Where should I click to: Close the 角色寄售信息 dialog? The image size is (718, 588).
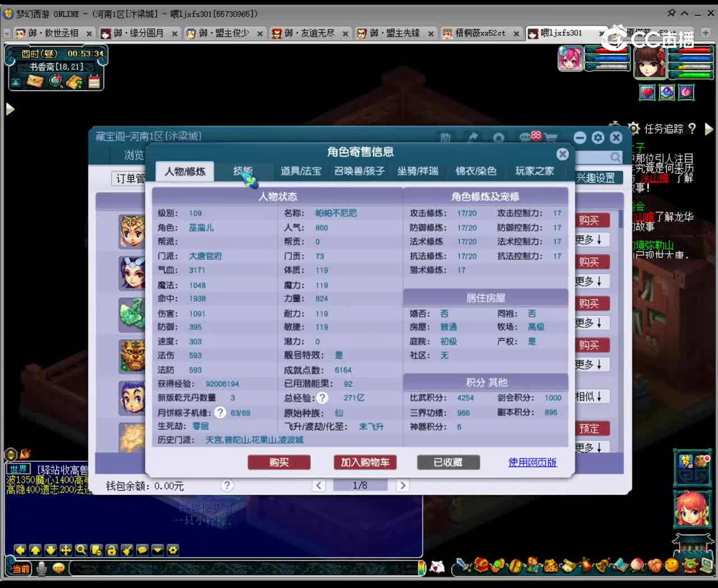click(x=563, y=154)
